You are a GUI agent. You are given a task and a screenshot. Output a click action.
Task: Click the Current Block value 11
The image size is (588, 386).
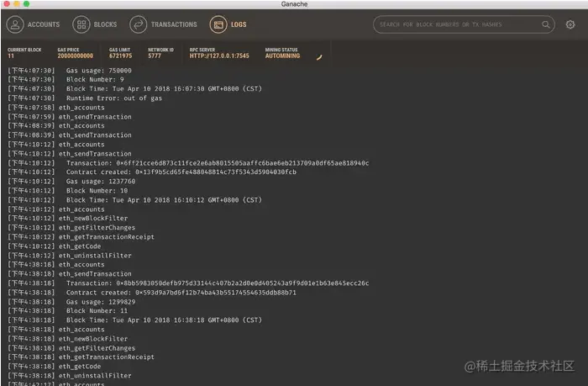coord(11,56)
